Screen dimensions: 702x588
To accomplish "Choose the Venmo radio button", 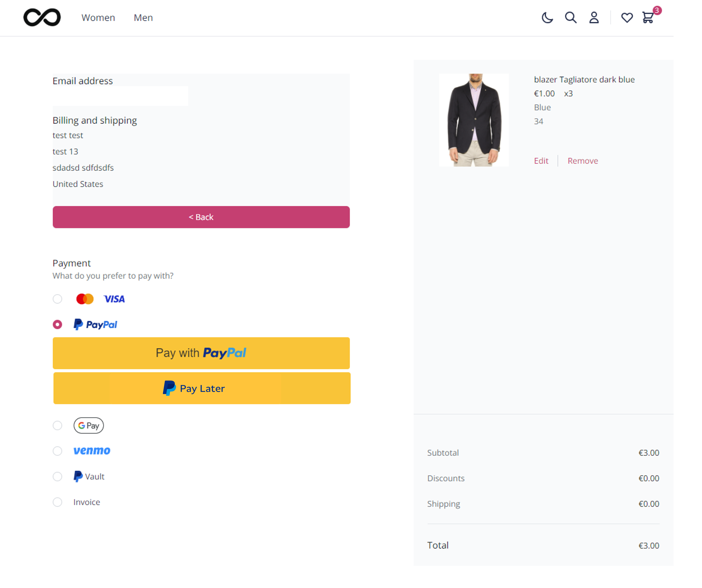I will point(57,451).
